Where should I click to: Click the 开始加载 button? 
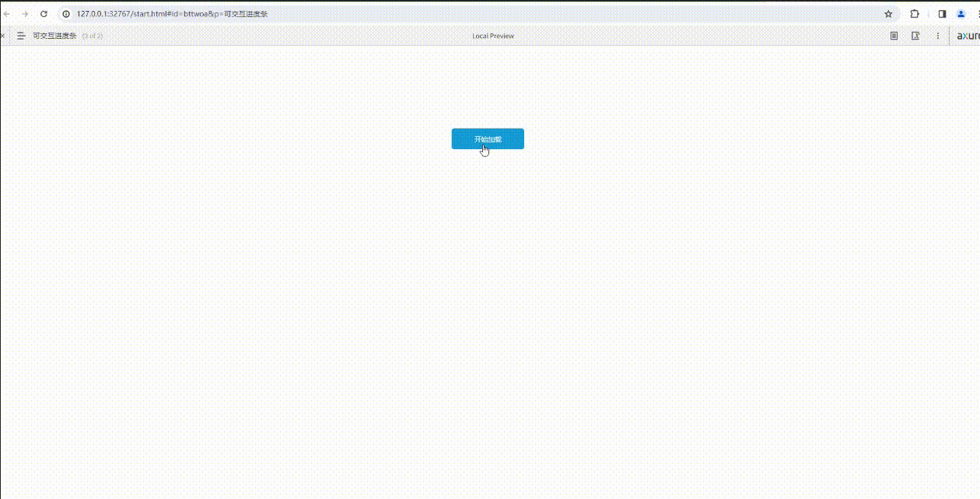(488, 139)
